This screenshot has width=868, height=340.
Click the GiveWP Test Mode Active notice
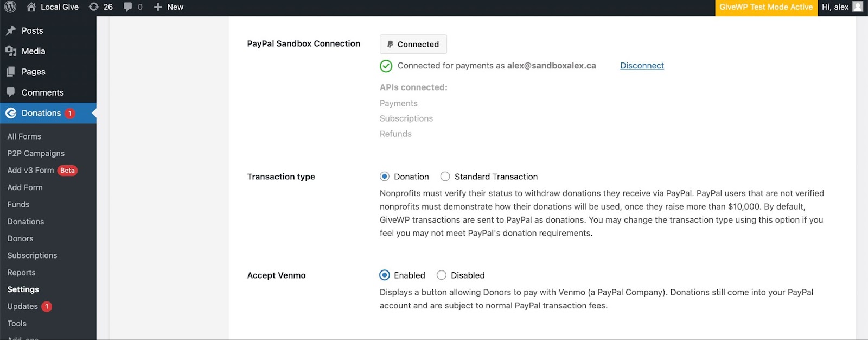pos(766,7)
